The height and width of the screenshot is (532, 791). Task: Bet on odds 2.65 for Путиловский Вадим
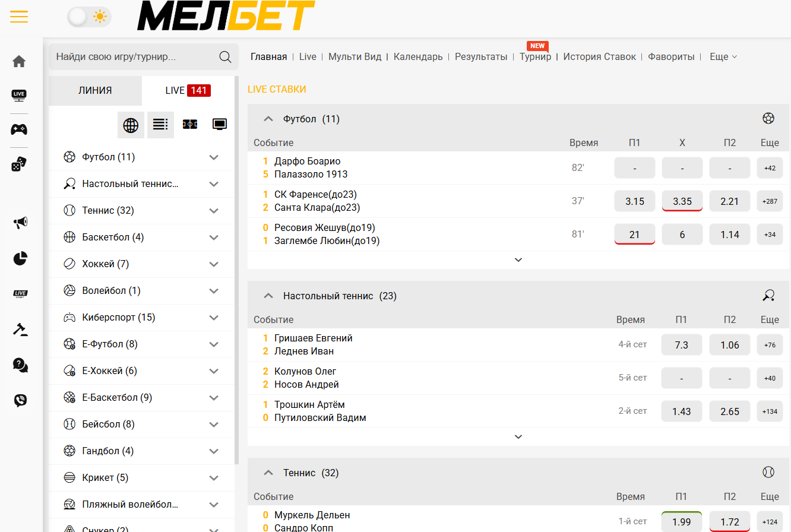[x=730, y=411]
